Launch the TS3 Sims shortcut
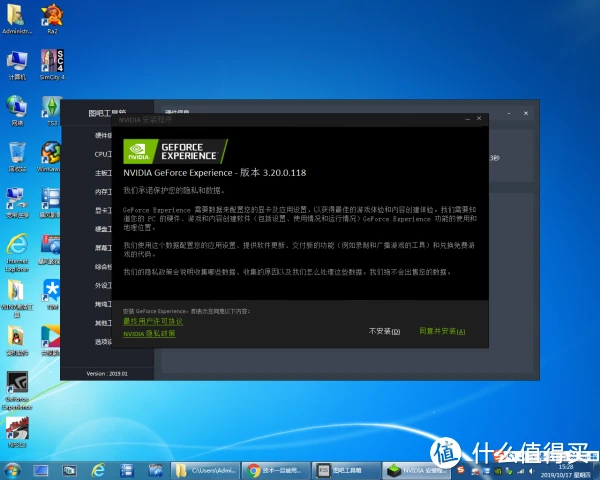600x480 pixels. point(52,111)
